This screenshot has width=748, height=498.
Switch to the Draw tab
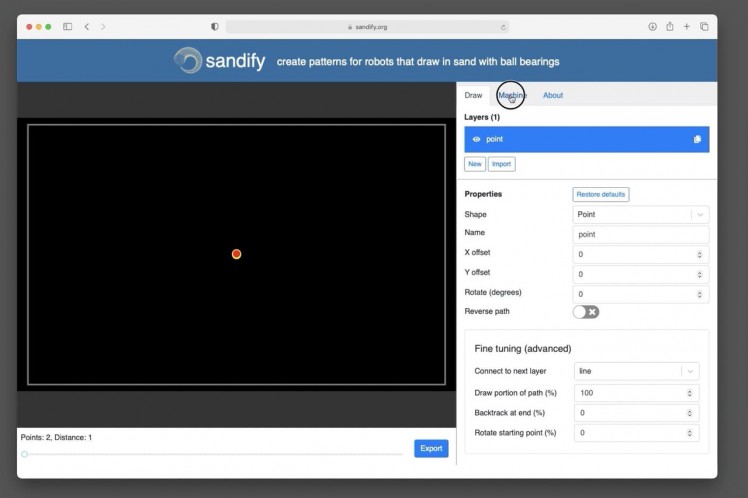coord(473,95)
